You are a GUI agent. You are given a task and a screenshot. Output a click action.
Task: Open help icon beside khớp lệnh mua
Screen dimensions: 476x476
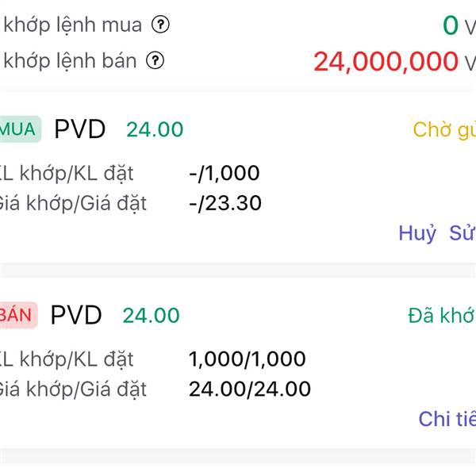(x=160, y=25)
